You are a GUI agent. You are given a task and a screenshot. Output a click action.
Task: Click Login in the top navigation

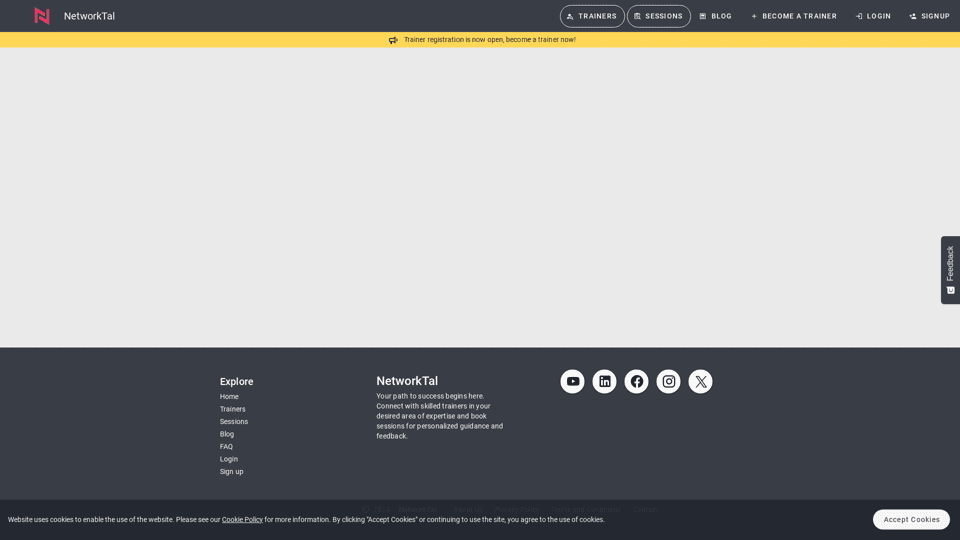(x=873, y=17)
